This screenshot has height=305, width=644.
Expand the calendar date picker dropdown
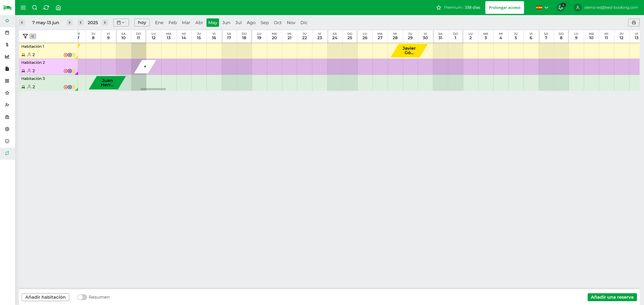(x=121, y=23)
